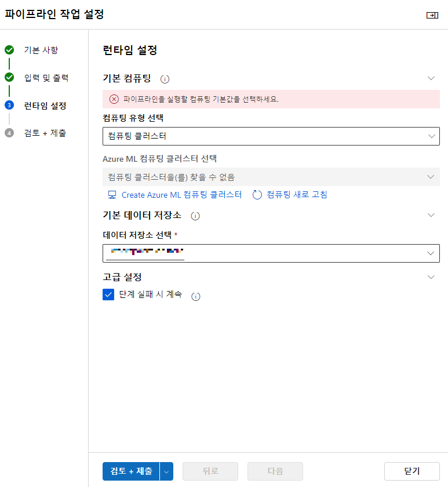The image size is (448, 487).
Task: Open the 컴퓨팅 유형 선택 dropdown
Action: click(271, 136)
